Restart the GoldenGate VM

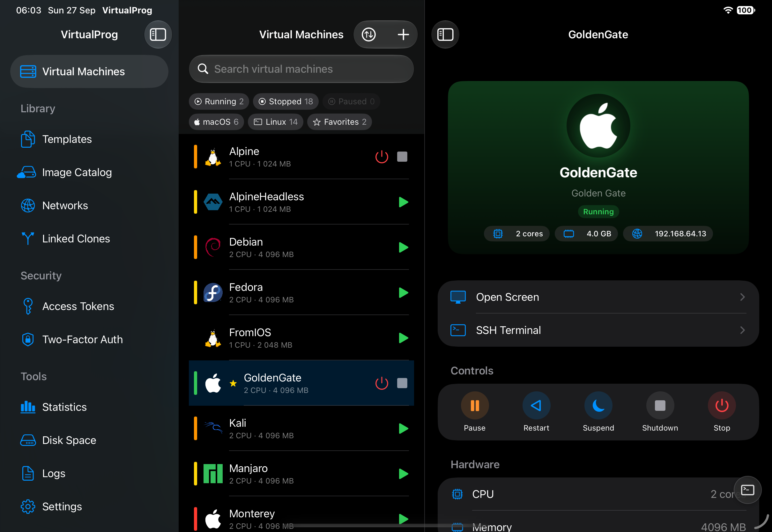[x=536, y=406]
